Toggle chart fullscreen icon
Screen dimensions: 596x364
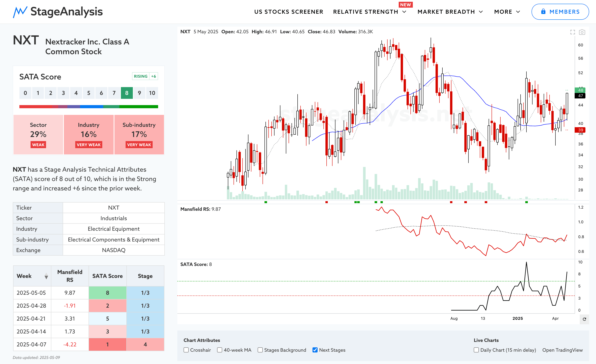click(x=572, y=32)
